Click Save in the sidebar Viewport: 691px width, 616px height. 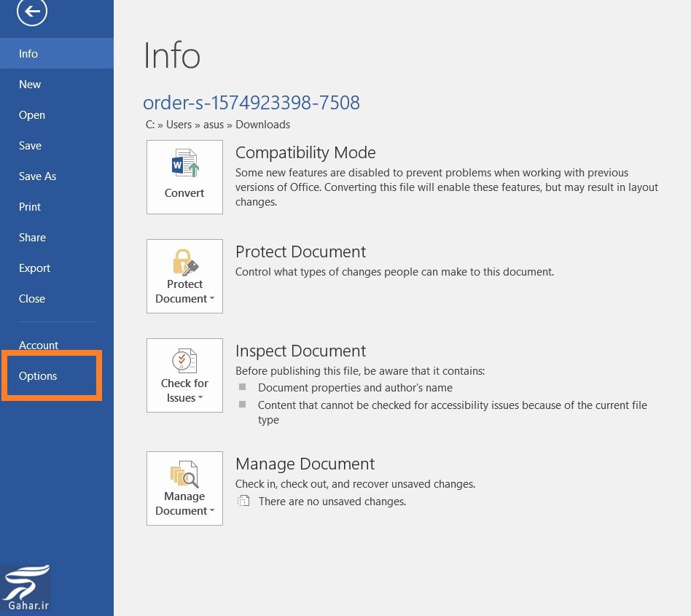tap(57, 145)
